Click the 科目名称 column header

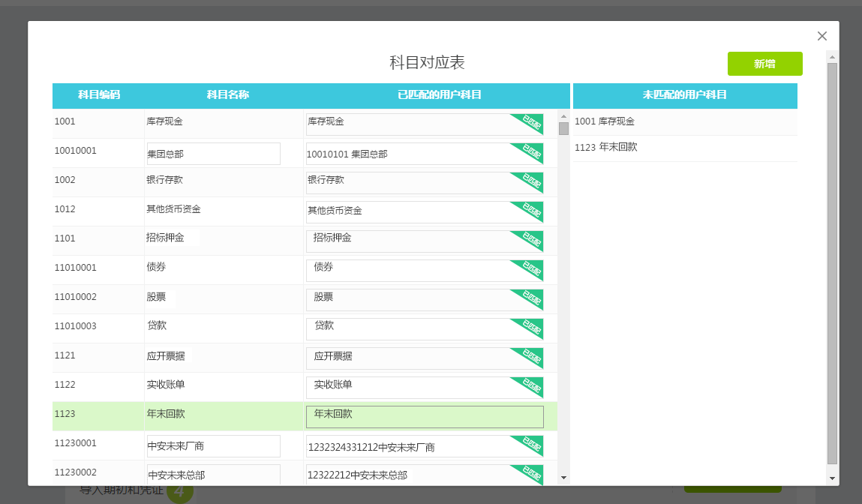(x=227, y=95)
